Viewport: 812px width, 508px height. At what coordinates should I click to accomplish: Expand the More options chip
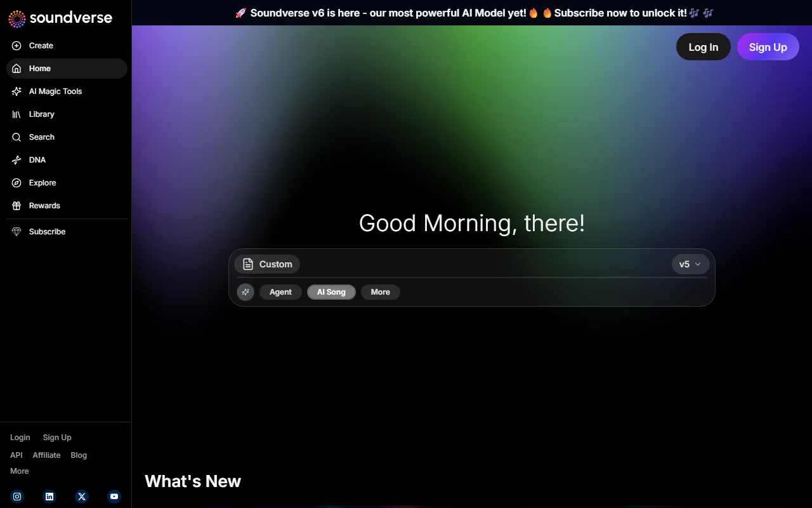(x=380, y=292)
